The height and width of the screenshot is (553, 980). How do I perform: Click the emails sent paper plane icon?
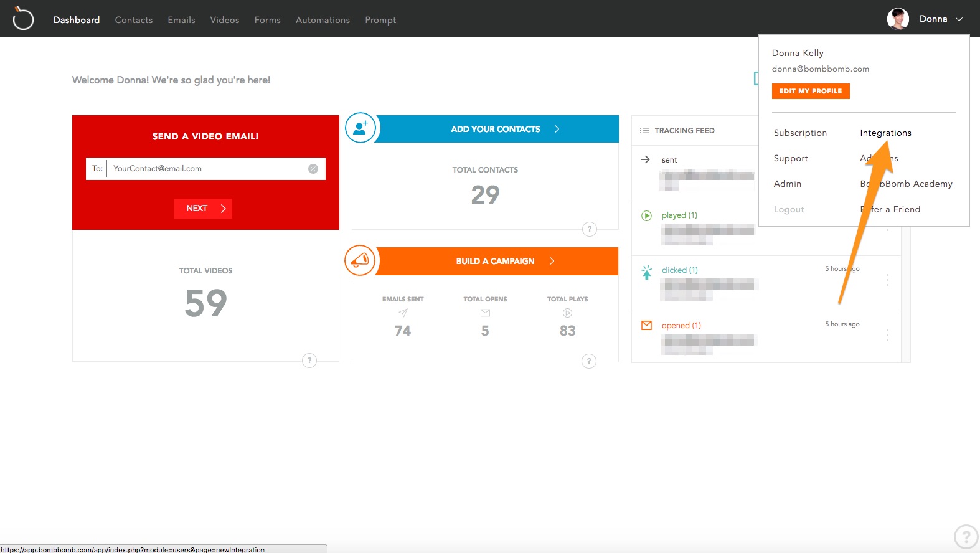[x=403, y=313]
